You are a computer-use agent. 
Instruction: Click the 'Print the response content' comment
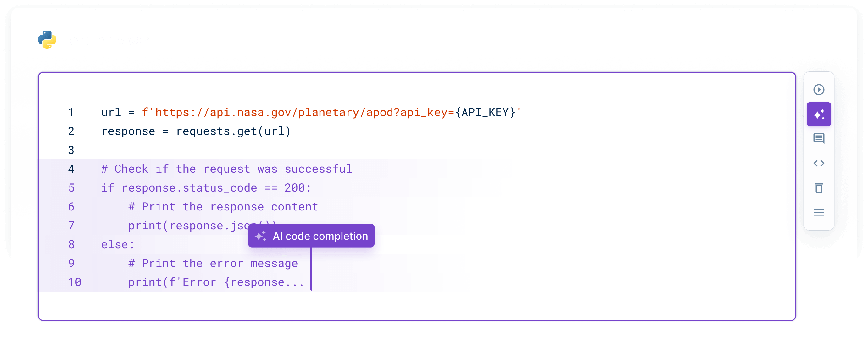point(223,207)
